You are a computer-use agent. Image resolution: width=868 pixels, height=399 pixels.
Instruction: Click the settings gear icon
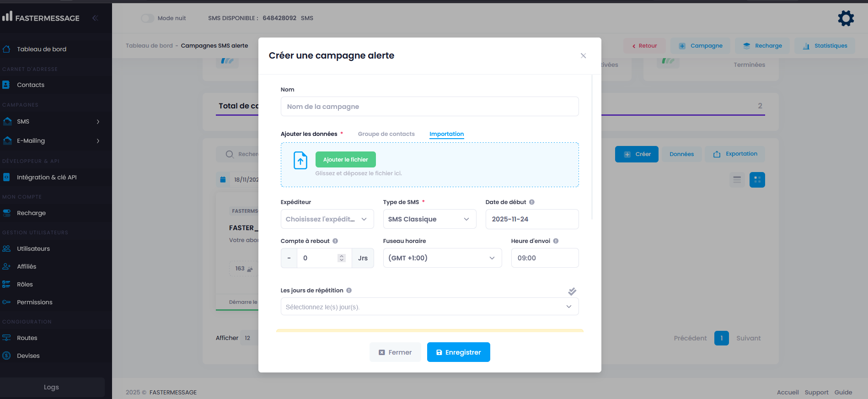point(846,18)
